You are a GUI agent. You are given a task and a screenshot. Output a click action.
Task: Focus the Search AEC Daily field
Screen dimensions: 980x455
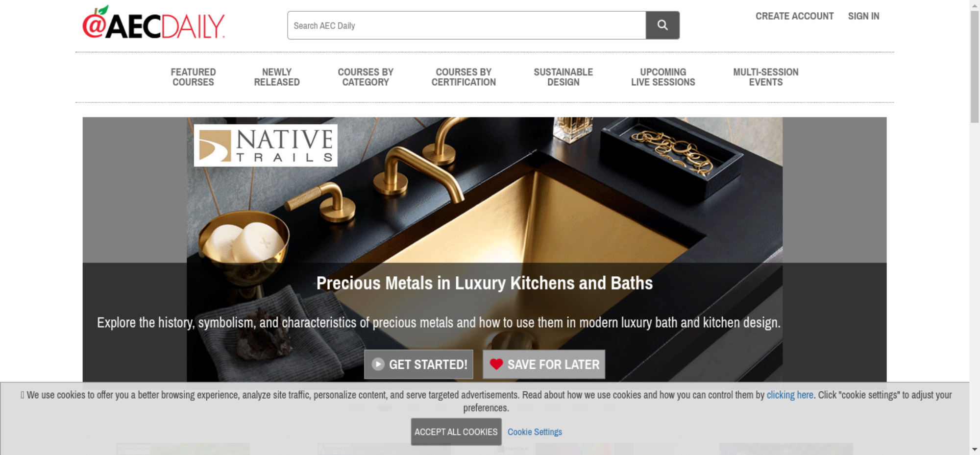tap(466, 25)
